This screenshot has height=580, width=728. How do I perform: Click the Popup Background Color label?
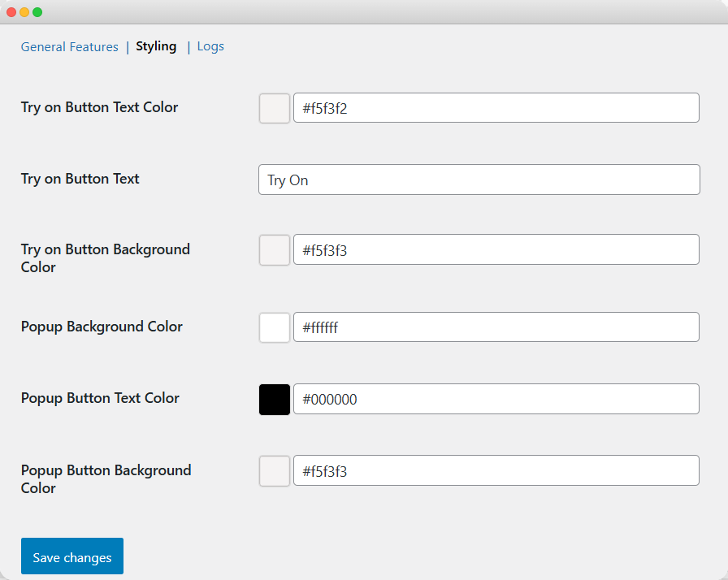click(102, 327)
